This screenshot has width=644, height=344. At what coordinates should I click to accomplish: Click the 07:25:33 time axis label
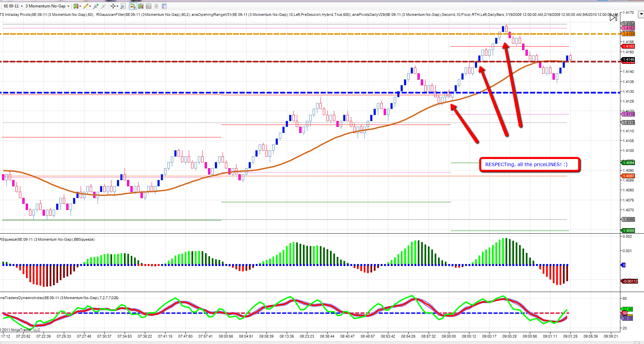click(x=64, y=336)
